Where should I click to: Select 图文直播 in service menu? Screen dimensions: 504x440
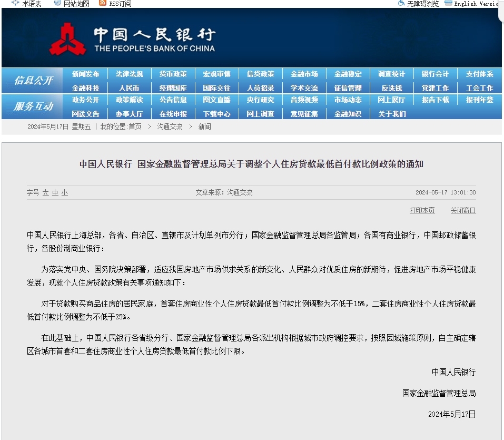pyautogui.click(x=216, y=100)
